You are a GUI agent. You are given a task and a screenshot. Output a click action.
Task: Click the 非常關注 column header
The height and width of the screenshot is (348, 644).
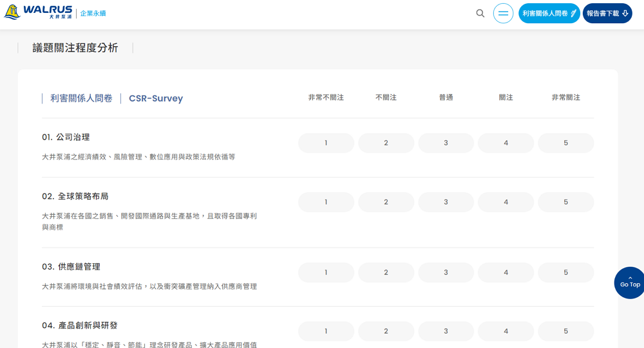click(x=565, y=97)
